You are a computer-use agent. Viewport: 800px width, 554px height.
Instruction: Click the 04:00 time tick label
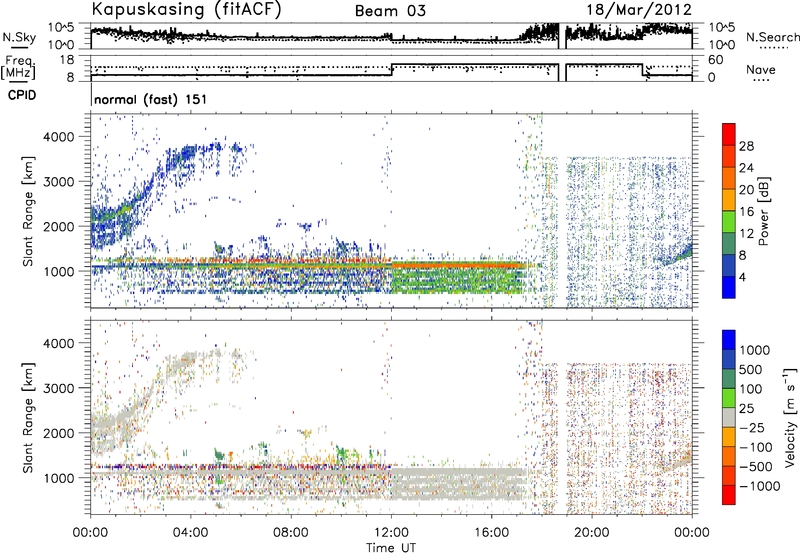191,533
